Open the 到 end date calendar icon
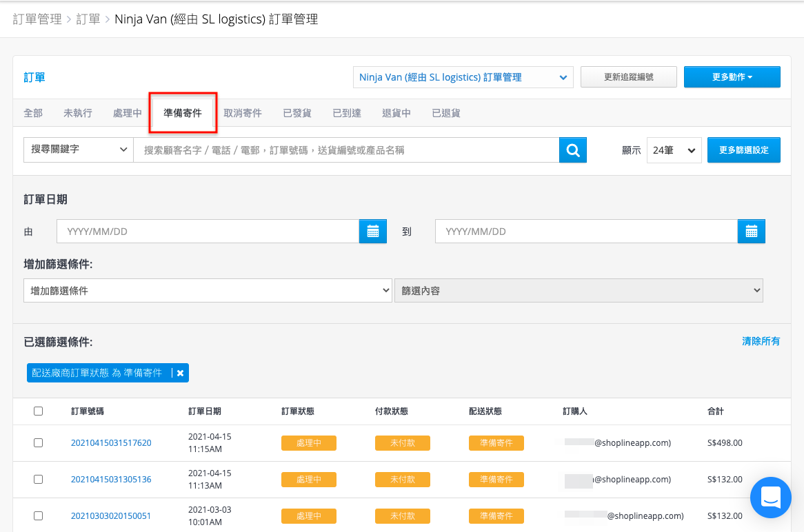The height and width of the screenshot is (532, 804). [751, 231]
